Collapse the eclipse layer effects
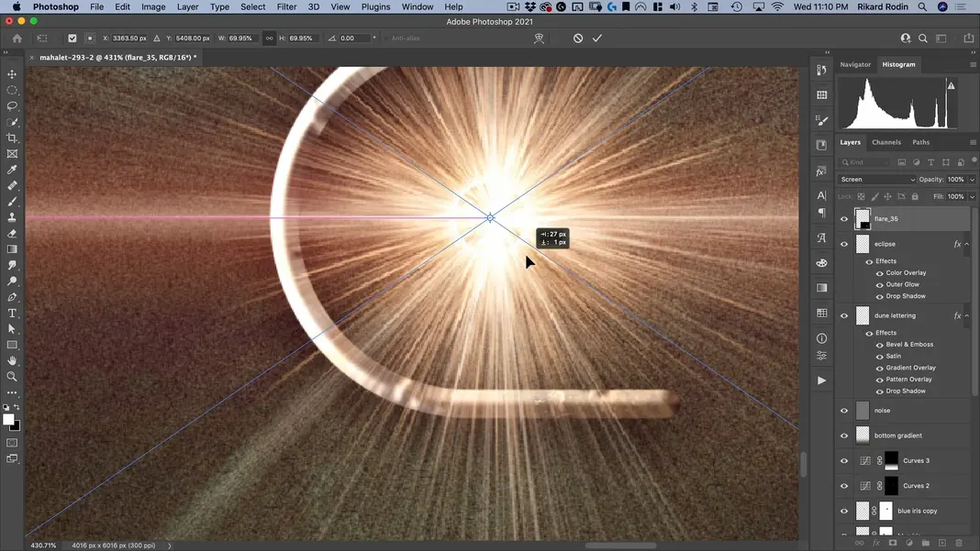980x551 pixels. point(967,244)
